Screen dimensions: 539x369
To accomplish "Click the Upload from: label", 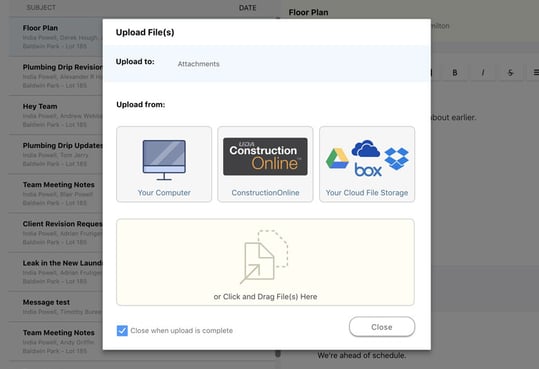I will (141, 105).
